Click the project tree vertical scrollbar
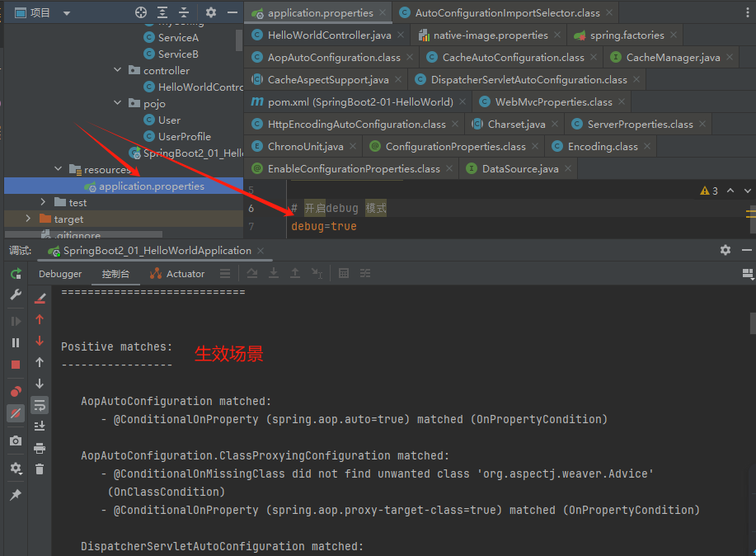Viewport: 756px width, 556px height. pos(238,40)
